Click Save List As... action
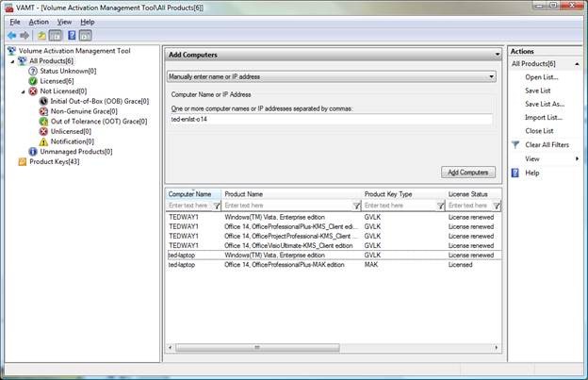Screen dimensions: 588x380 click(545, 105)
